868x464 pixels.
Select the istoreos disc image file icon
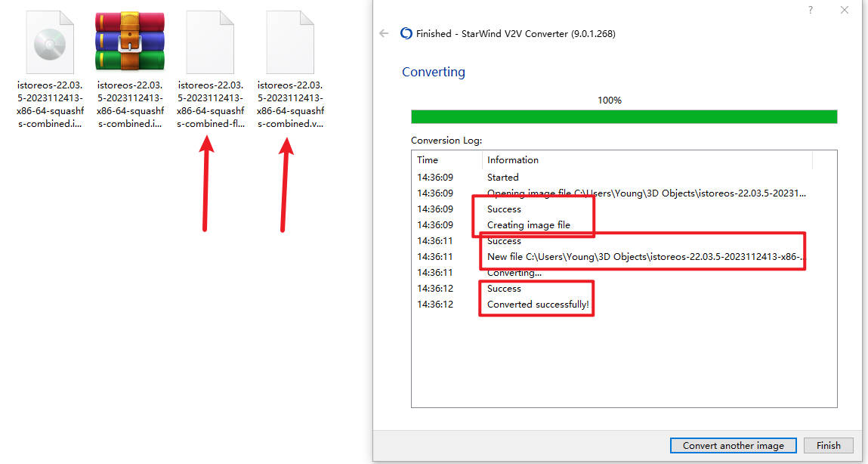point(50,42)
